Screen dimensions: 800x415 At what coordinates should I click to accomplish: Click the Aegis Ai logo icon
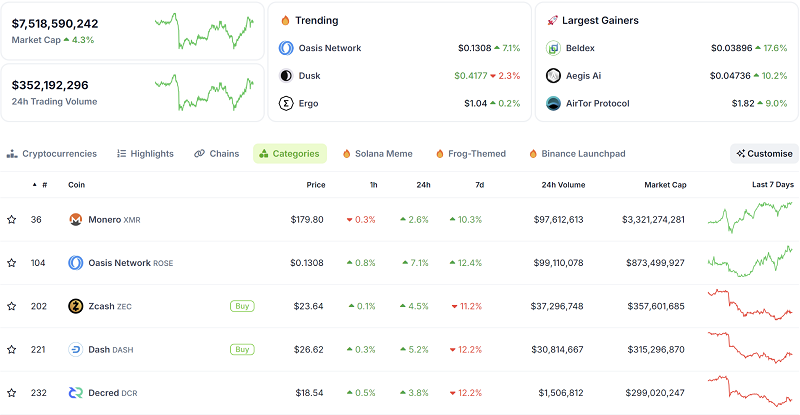tap(554, 75)
